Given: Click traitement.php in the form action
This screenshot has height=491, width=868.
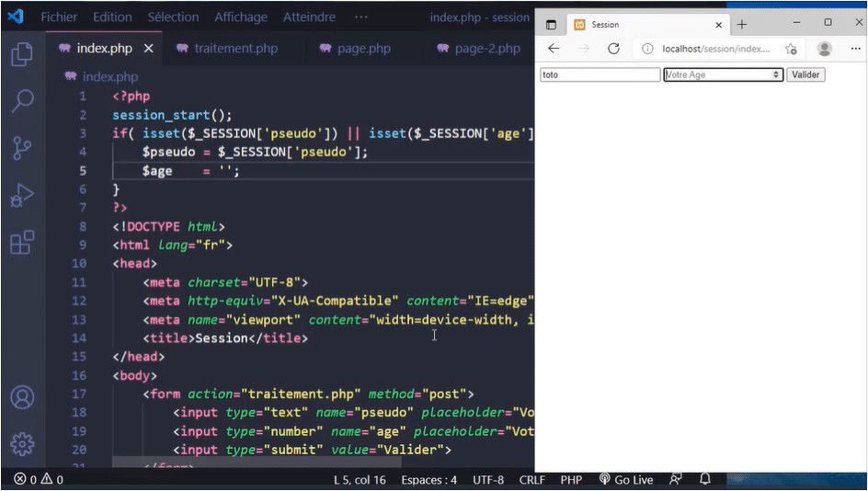Looking at the screenshot, I should coord(301,394).
